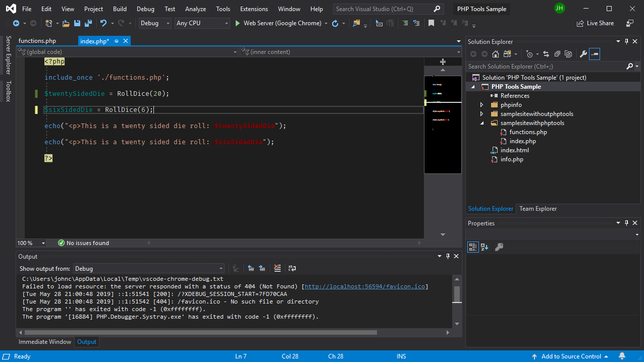
Task: Click the Solution Explorer Home icon
Action: pyautogui.click(x=496, y=54)
